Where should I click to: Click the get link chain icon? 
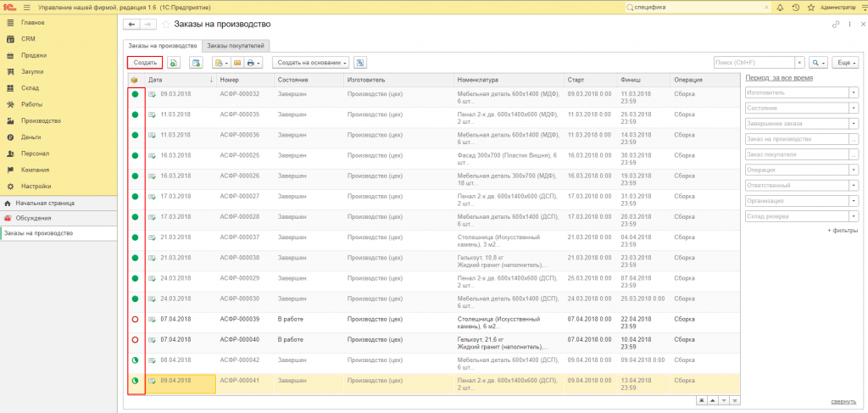click(836, 25)
